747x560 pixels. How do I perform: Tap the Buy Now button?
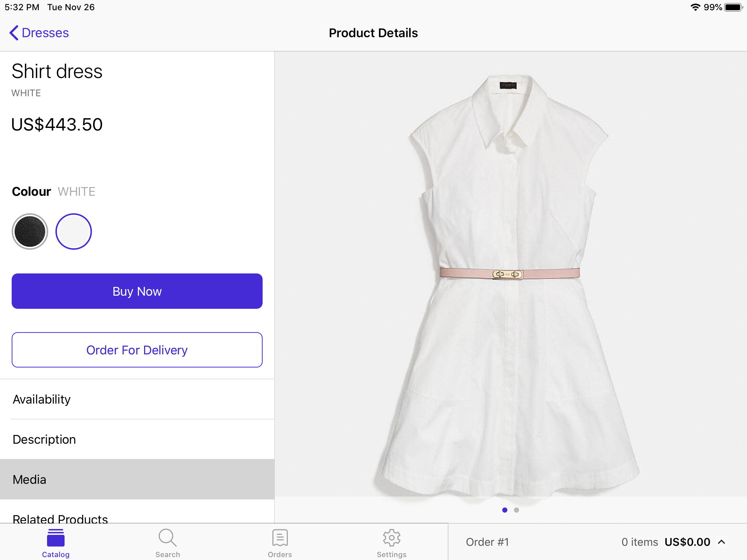coord(137,291)
